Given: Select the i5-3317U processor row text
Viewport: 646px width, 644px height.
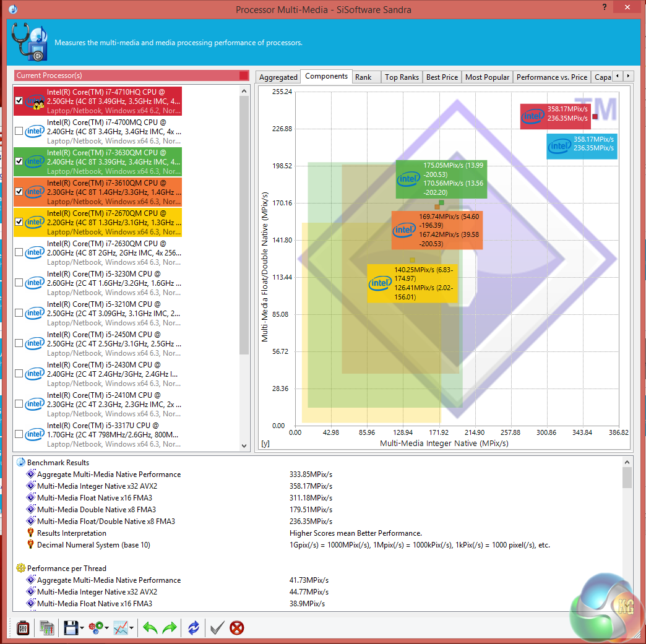Looking at the screenshot, I should pos(114,435).
